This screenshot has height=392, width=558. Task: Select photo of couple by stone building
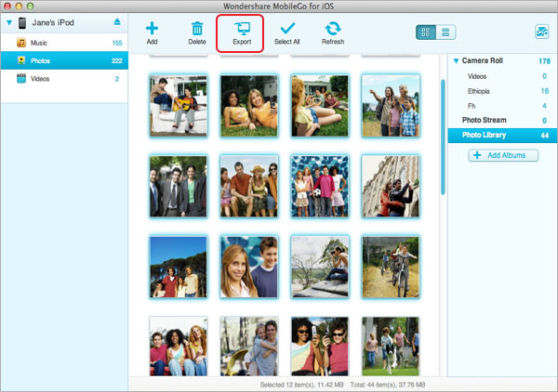coord(391,186)
